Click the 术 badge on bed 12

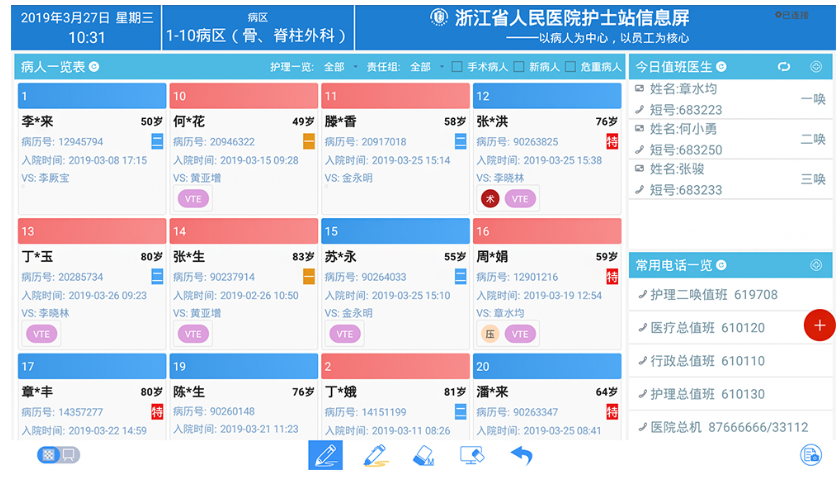(x=490, y=199)
